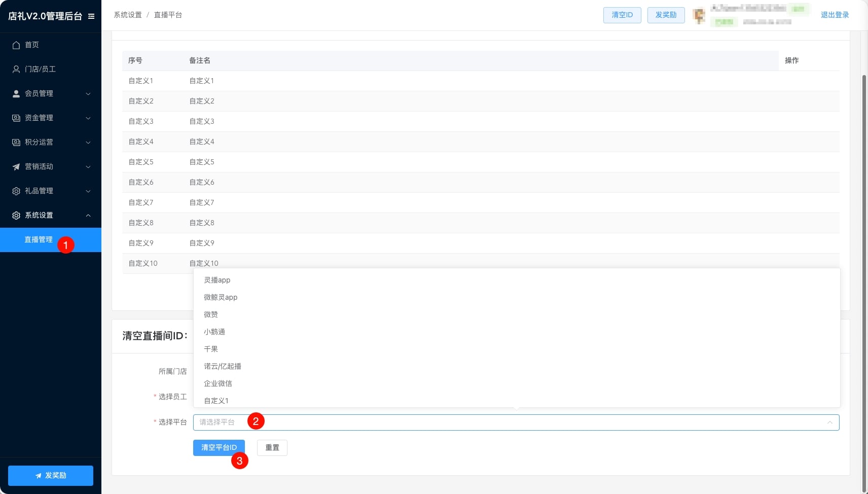
Task: Click the 退出登录 logout link
Action: click(x=835, y=15)
